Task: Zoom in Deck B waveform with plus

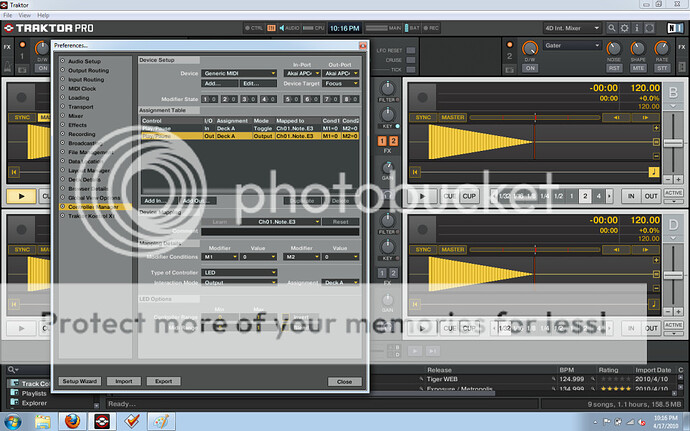Action: (656, 128)
